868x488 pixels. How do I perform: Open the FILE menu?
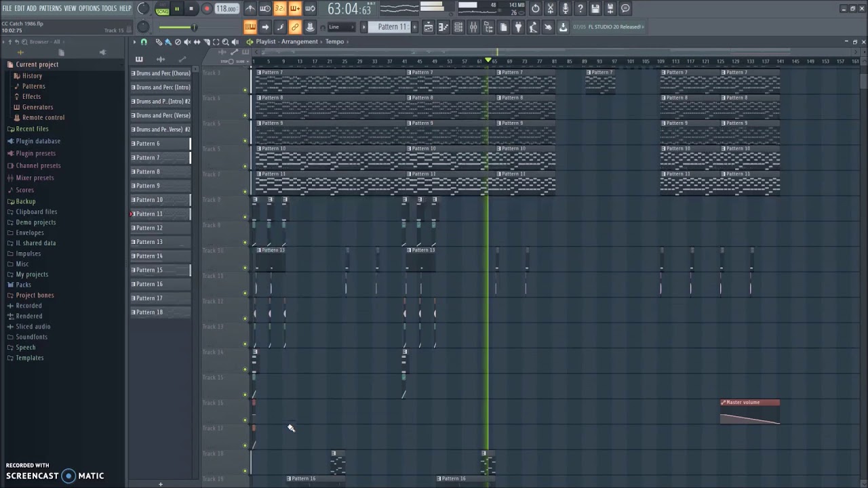pyautogui.click(x=7, y=8)
